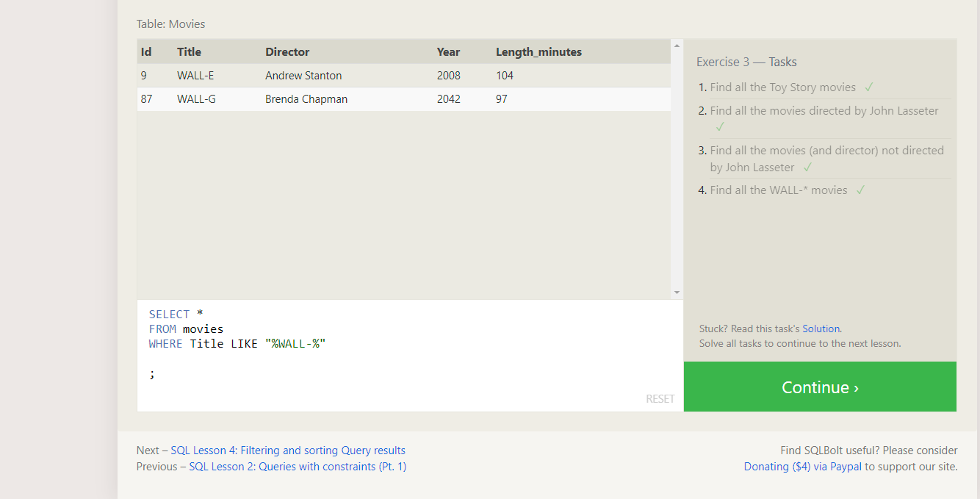The image size is (980, 499).
Task: Click task 'Find all the Toy Story movies'
Action: 783,87
